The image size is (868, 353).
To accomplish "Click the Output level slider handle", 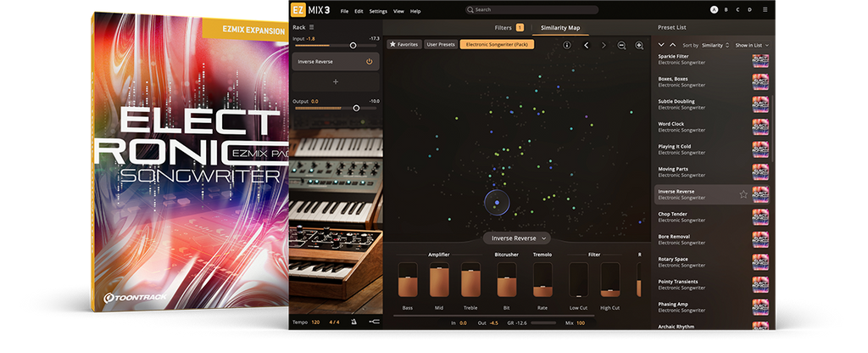I will pos(356,108).
